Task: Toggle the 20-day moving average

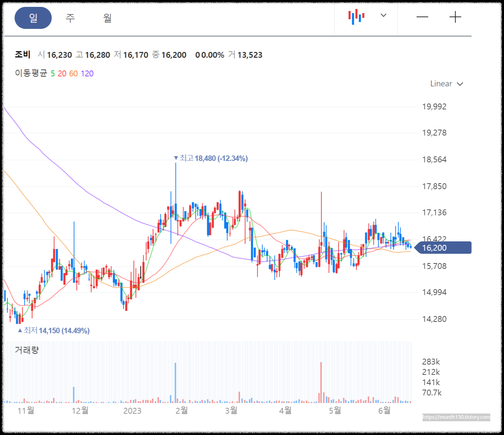Action: point(62,74)
